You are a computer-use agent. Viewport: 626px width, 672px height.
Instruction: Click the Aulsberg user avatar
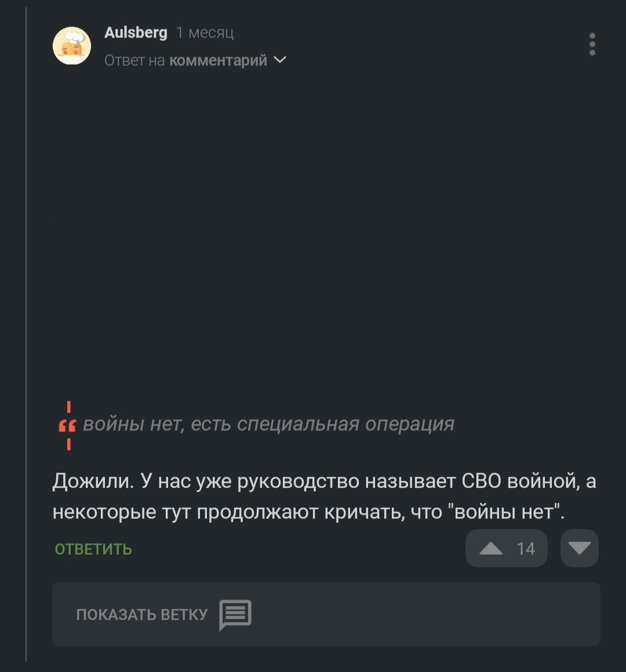coord(72,46)
